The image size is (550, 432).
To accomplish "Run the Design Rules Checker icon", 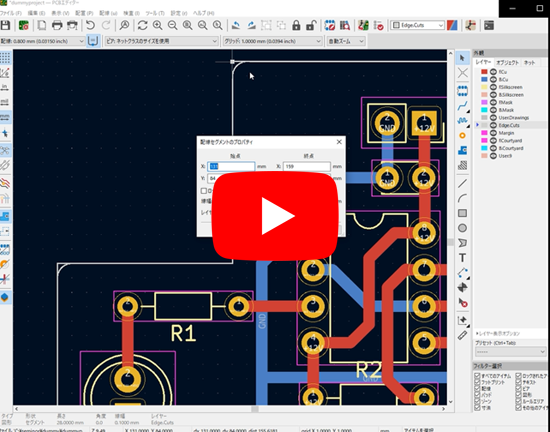I will tap(378, 25).
